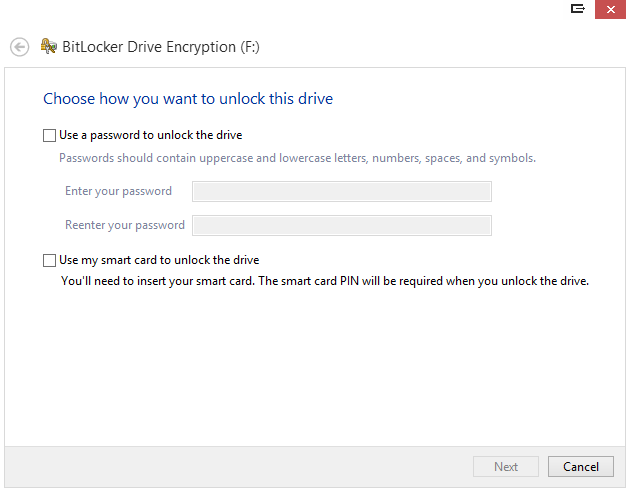Viewport: 631px width, 491px height.
Task: Click the Cancel button
Action: pyautogui.click(x=581, y=466)
